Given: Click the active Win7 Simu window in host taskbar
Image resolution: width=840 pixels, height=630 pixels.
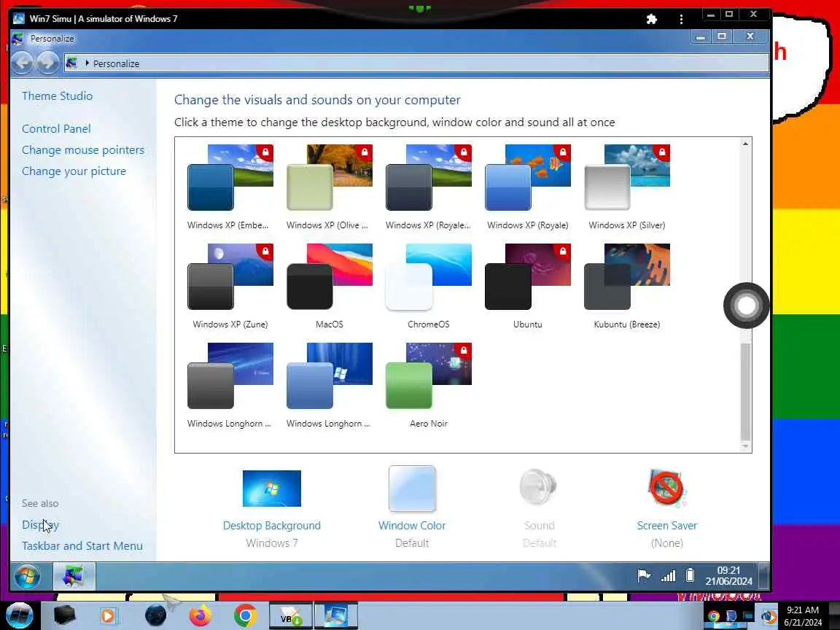Looking at the screenshot, I should click(335, 616).
